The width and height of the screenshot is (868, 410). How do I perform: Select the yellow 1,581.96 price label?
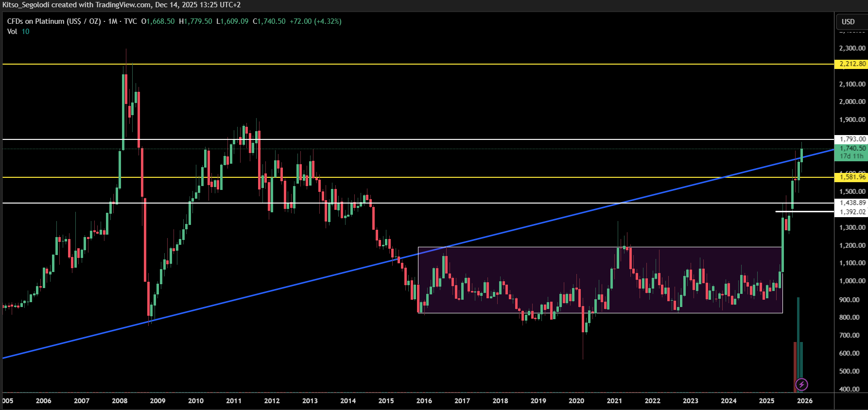tap(852, 177)
